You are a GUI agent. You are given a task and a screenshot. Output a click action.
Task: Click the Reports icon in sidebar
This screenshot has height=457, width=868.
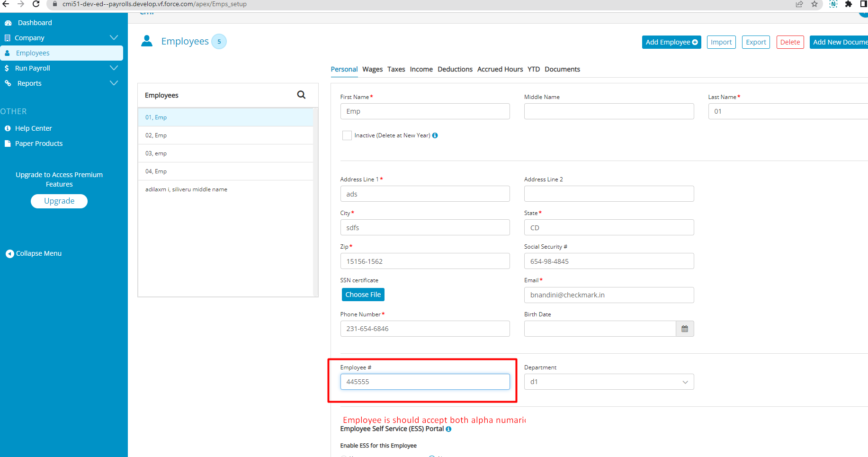pos(8,83)
